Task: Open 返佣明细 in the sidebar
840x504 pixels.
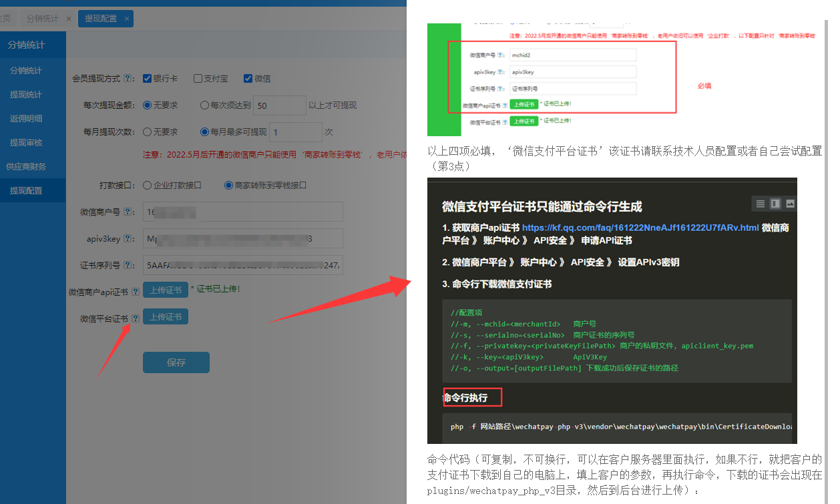Action: point(26,119)
